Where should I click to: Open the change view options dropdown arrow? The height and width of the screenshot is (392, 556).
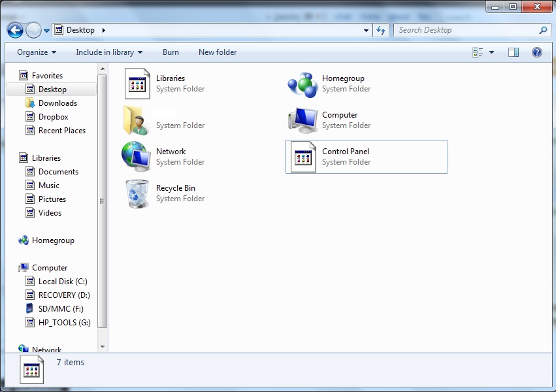[492, 52]
